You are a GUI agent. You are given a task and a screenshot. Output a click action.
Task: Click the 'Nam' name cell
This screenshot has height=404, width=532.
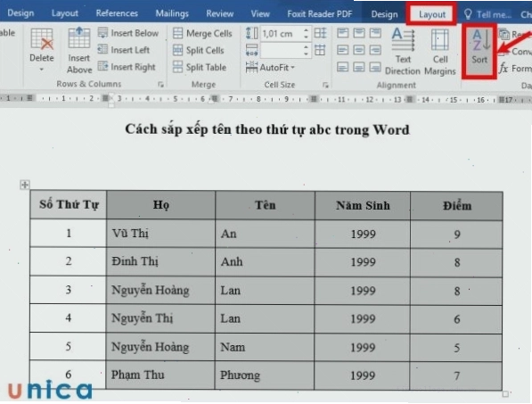pos(265,347)
